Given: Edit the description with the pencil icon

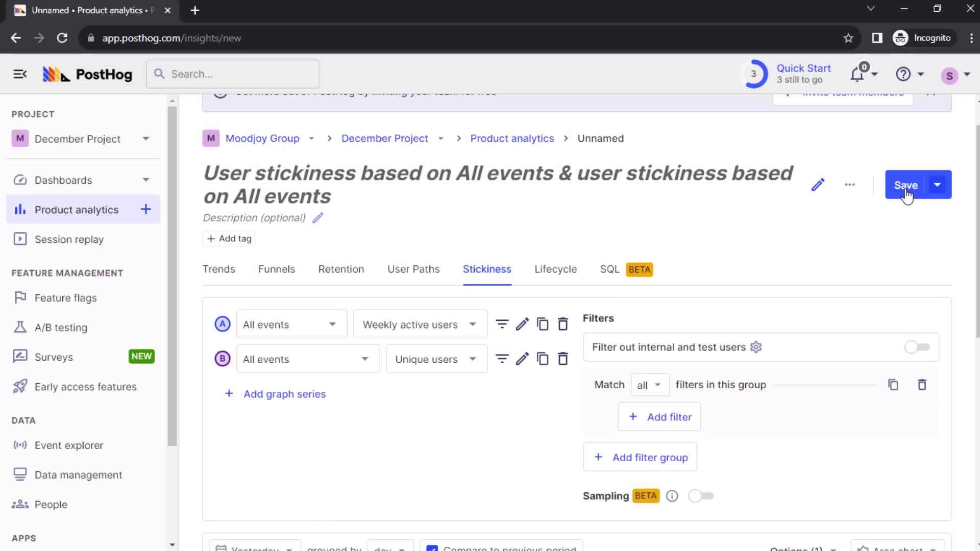Looking at the screenshot, I should coord(317,218).
